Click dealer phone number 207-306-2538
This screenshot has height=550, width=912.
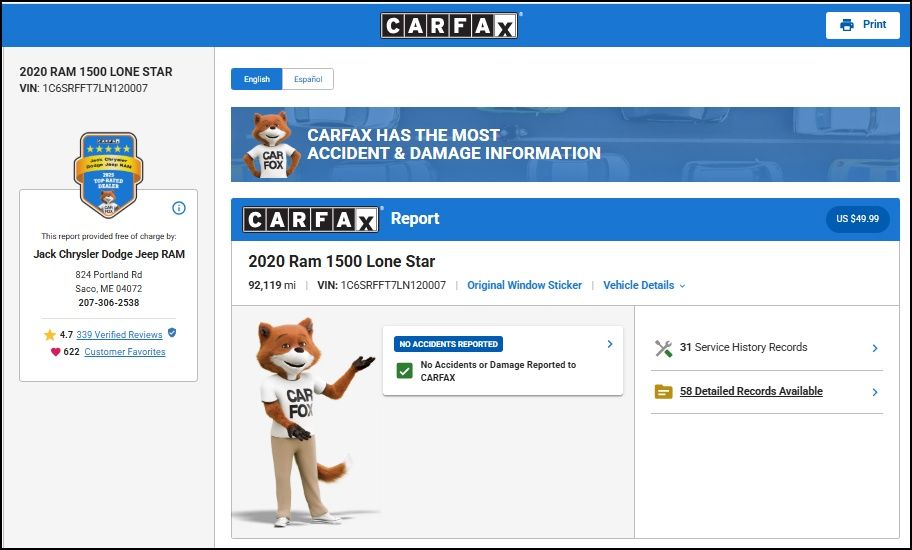click(x=109, y=302)
